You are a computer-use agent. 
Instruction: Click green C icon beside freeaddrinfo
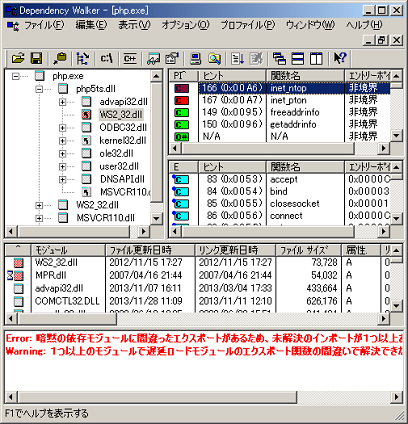[181, 112]
